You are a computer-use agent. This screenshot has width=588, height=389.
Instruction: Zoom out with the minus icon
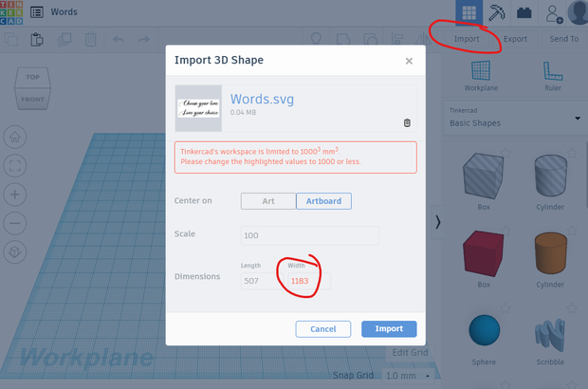(15, 224)
